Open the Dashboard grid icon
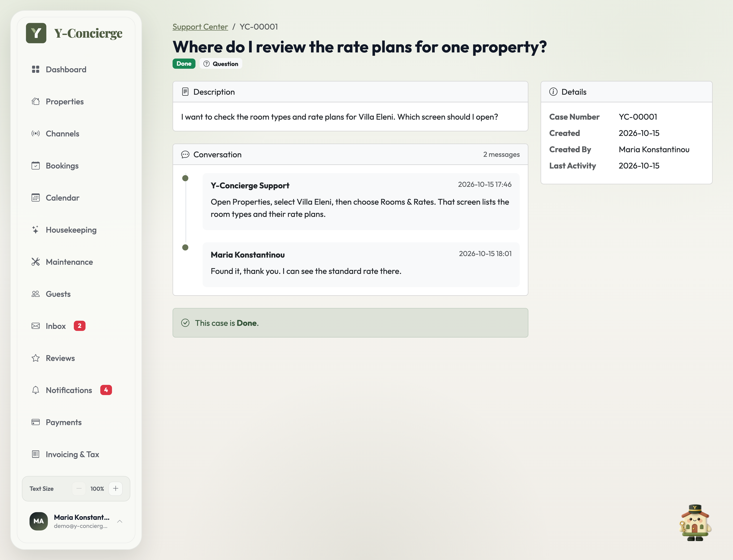This screenshot has height=560, width=733. coord(36,69)
